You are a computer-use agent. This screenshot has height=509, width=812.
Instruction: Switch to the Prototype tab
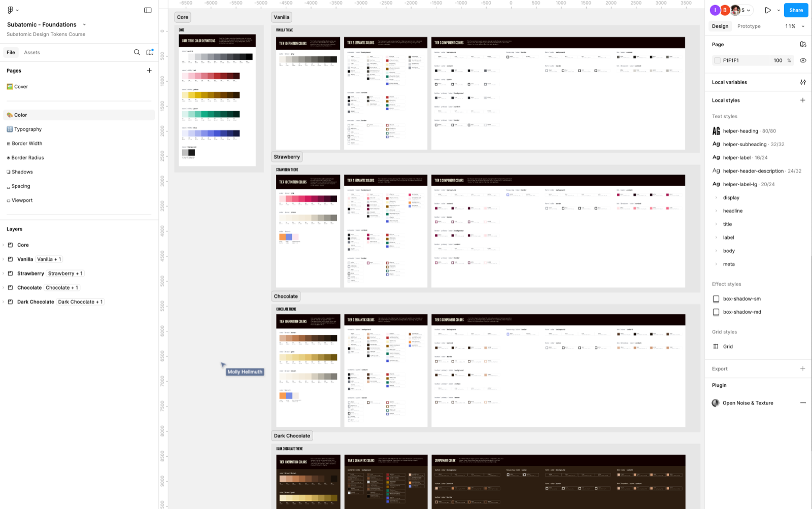coord(749,26)
